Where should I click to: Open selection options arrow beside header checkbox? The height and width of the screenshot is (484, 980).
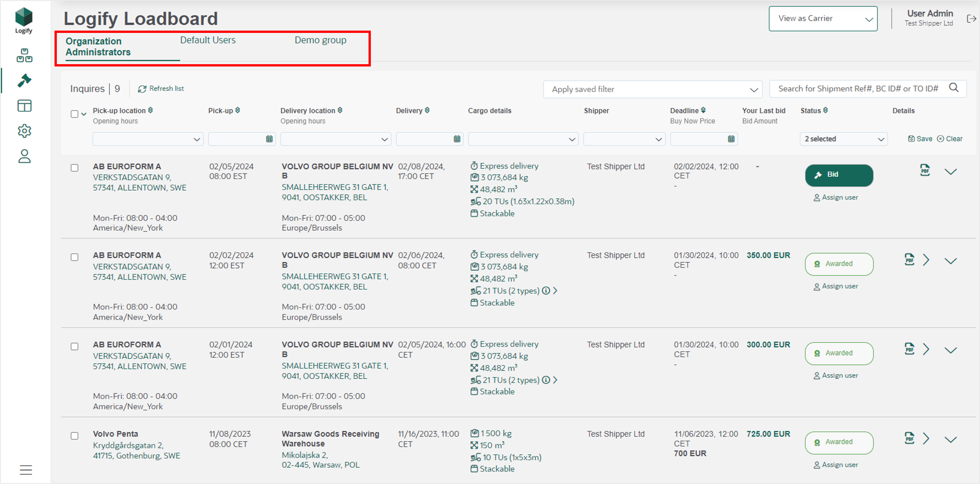point(84,114)
